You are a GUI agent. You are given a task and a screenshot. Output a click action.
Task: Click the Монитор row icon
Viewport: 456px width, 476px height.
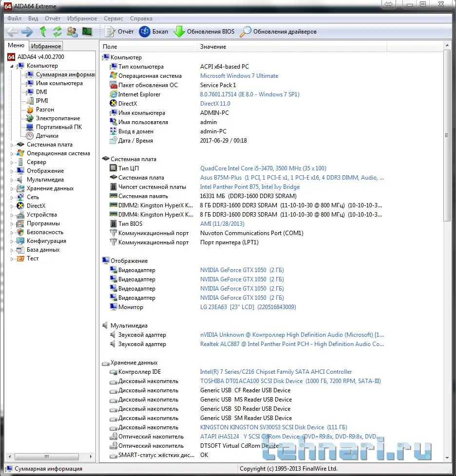(114, 307)
